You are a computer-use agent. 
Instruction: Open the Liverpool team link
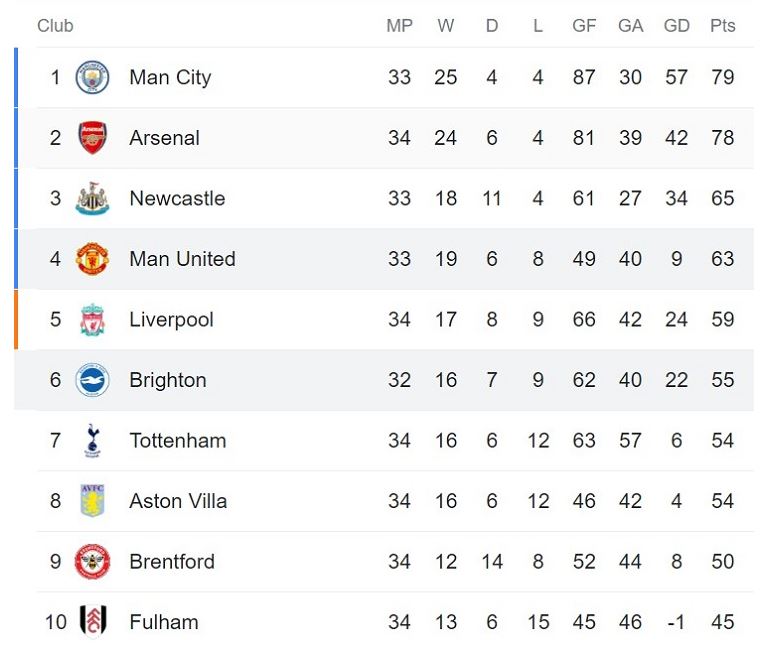click(x=171, y=320)
